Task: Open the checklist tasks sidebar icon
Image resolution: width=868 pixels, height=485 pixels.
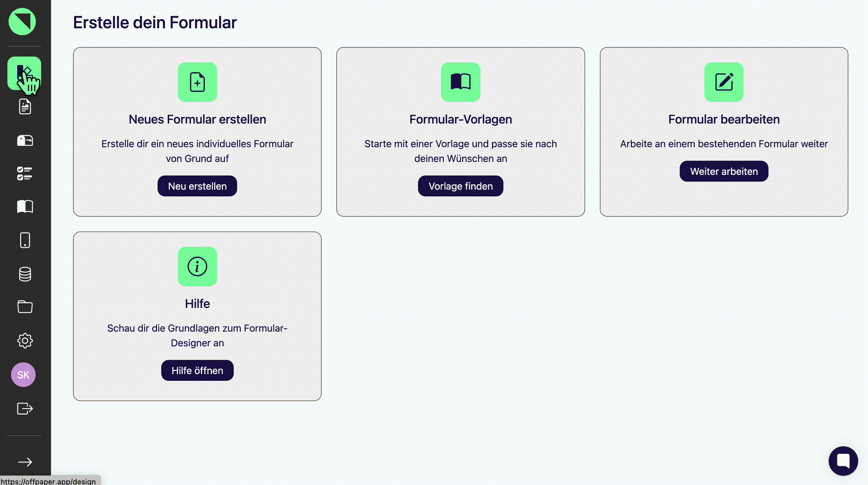Action: 25,173
